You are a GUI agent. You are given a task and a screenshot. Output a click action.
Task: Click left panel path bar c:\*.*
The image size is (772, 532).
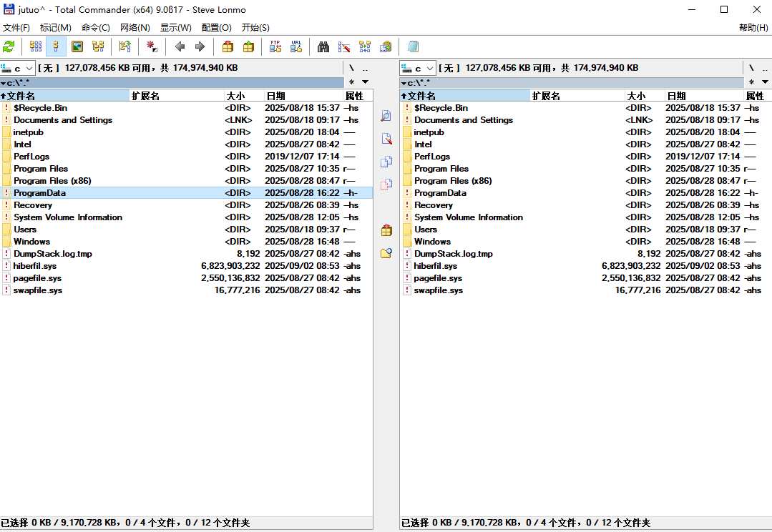(x=172, y=82)
